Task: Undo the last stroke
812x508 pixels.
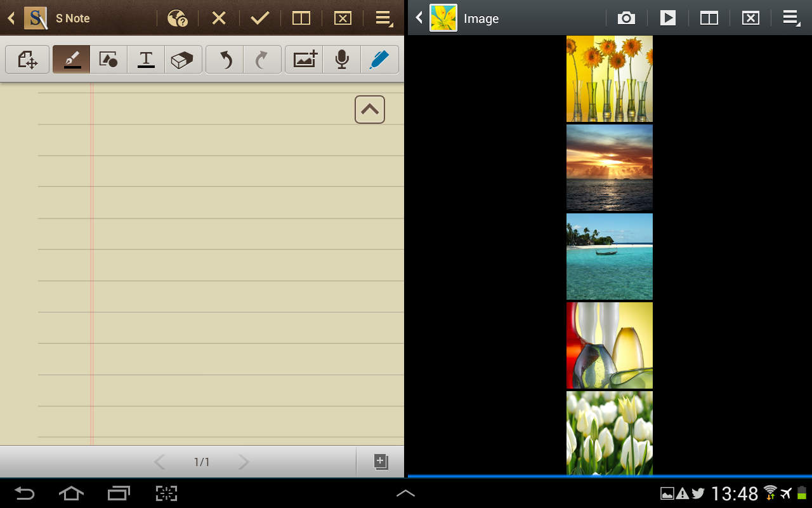Action: coord(225,60)
